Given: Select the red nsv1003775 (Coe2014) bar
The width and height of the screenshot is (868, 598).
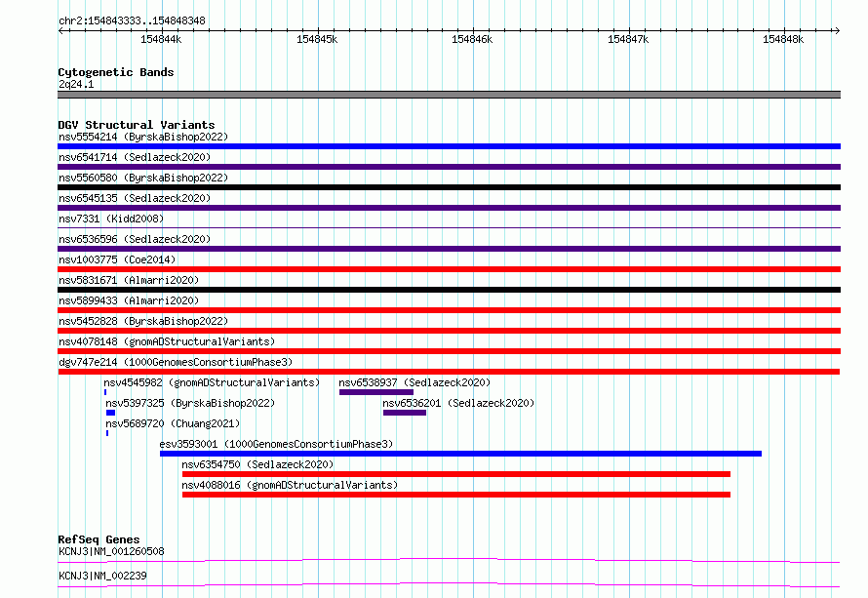Looking at the screenshot, I should click(x=449, y=269).
